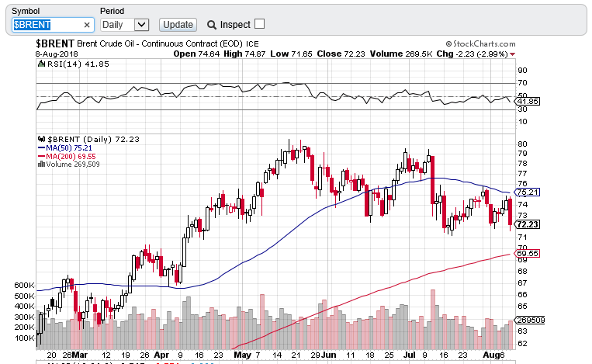
Task: Click the volume axis label 269509
Action: click(x=530, y=321)
